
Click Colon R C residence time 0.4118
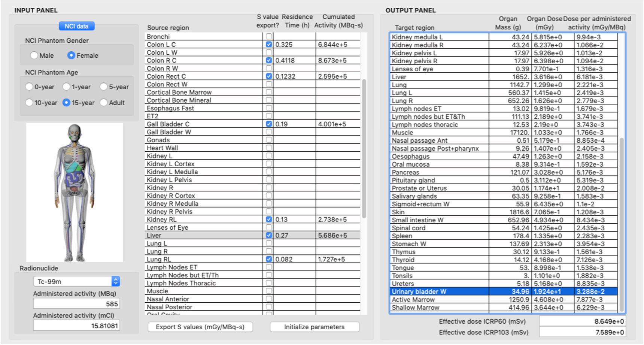coord(295,60)
